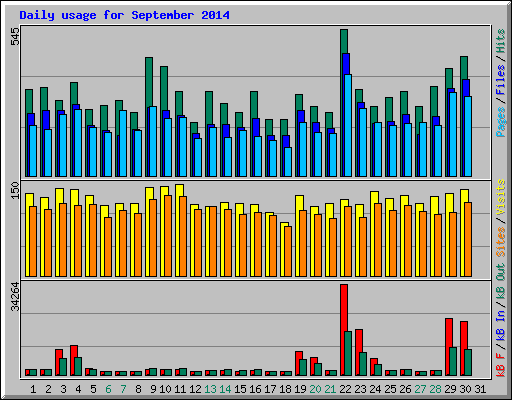Click the green 'Hits' legend label
The height and width of the screenshot is (400, 512).
coord(501,41)
